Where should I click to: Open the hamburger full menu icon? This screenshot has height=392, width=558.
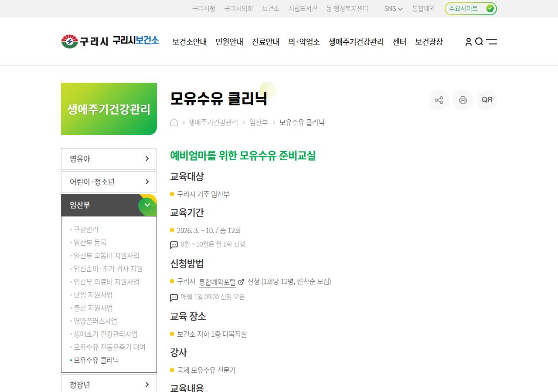(x=492, y=42)
